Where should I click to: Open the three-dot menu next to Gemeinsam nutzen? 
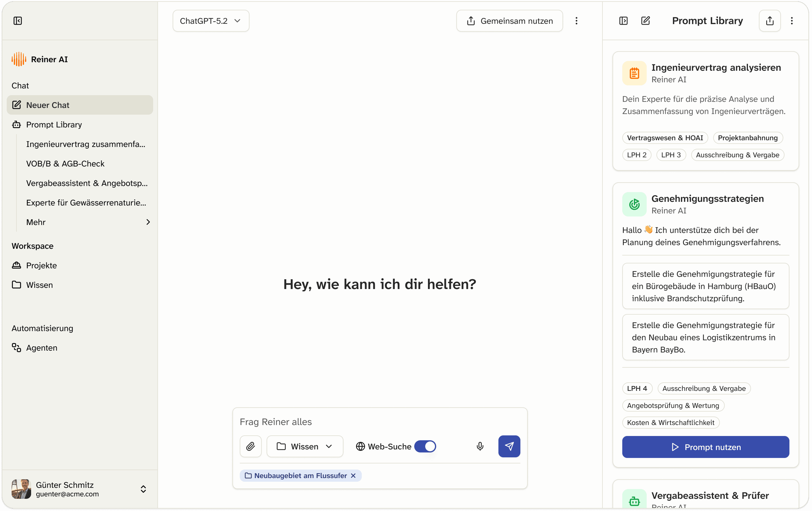click(x=576, y=21)
